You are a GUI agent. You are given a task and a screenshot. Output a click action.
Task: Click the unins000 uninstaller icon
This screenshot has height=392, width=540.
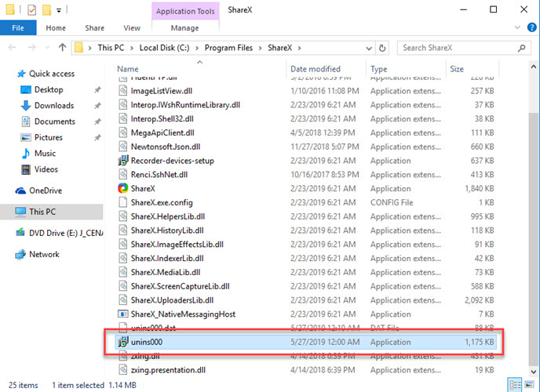pos(123,342)
